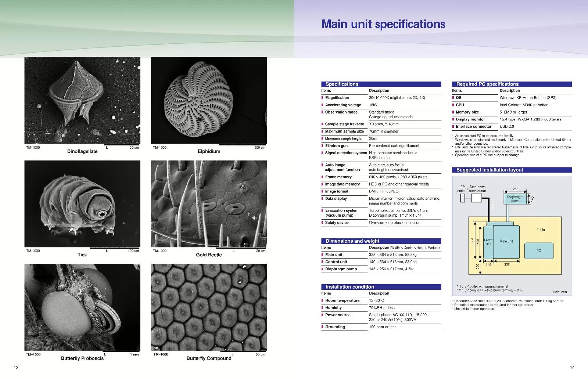The width and height of the screenshot is (588, 379).
Task: Click the Dinoflagellate micrograph image
Action: [82, 100]
